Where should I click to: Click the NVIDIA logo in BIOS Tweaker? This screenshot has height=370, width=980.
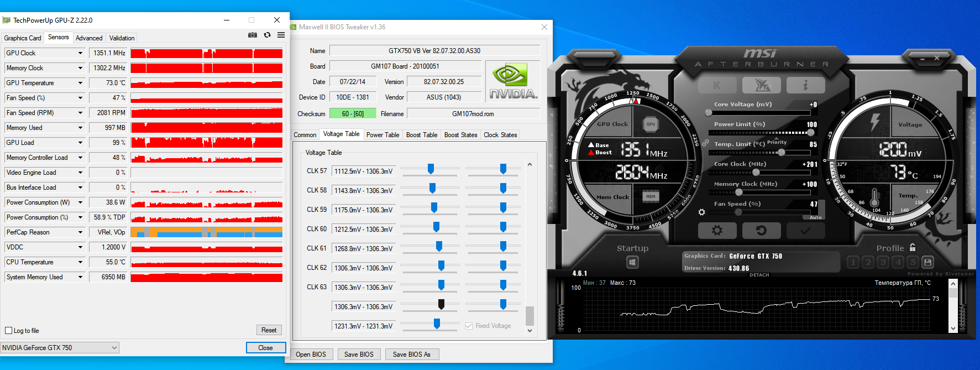pos(512,81)
